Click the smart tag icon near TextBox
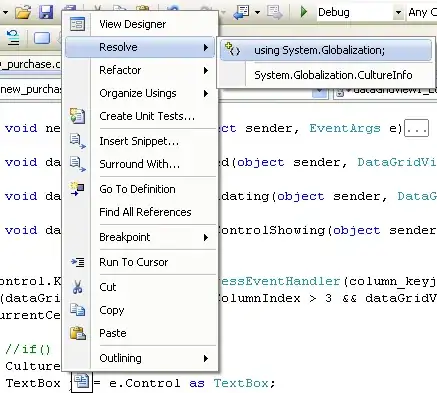Viewport: 437px width, 393px height. pos(82,382)
